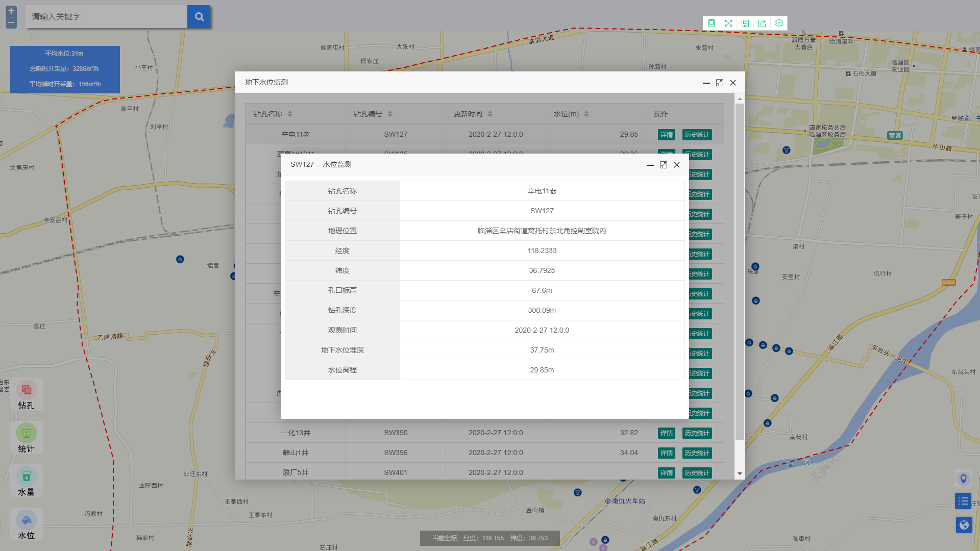
Task: Click the fullscreen arrows toolbar icon
Action: (x=728, y=23)
